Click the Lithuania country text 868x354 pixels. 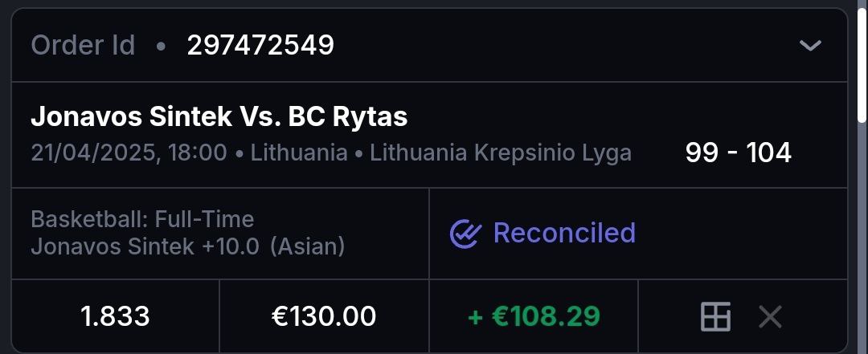(x=299, y=153)
